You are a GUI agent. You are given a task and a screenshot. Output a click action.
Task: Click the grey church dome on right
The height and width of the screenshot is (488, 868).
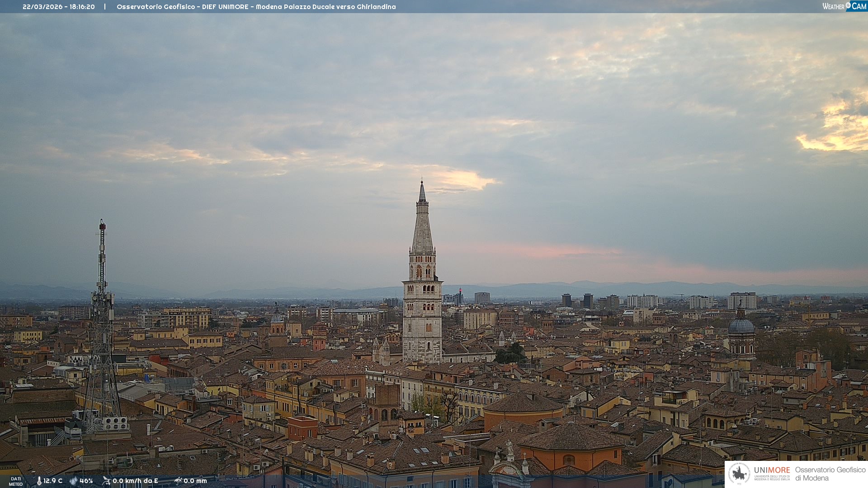[741, 326]
